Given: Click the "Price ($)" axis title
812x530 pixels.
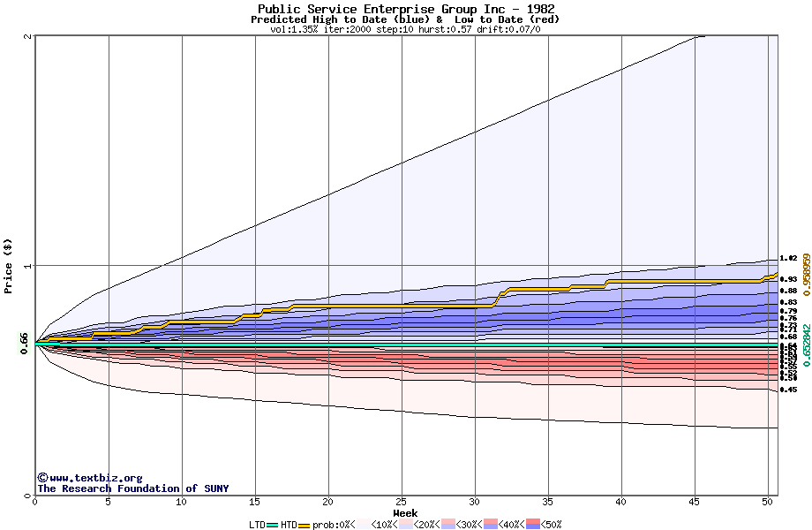Looking at the screenshot, I should click(7, 266).
